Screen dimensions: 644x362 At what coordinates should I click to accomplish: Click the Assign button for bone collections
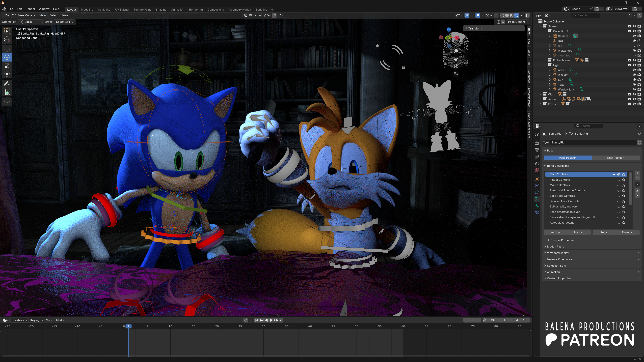(555, 232)
